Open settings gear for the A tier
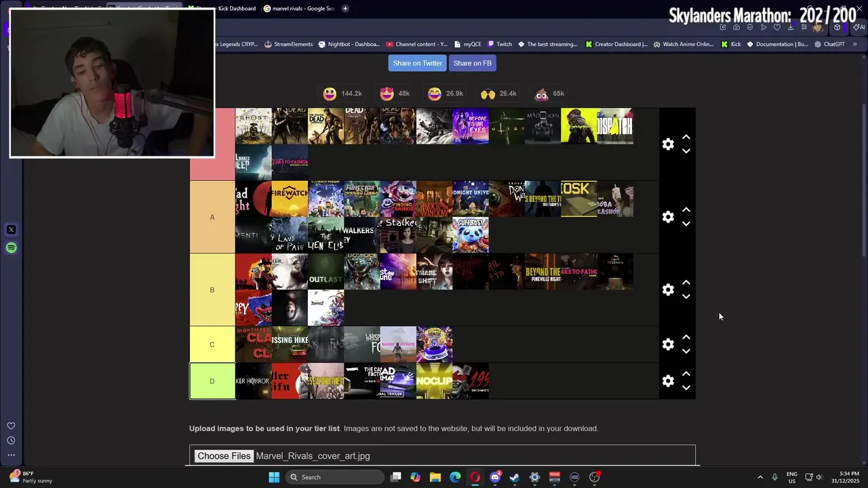868x488 pixels. [x=668, y=217]
